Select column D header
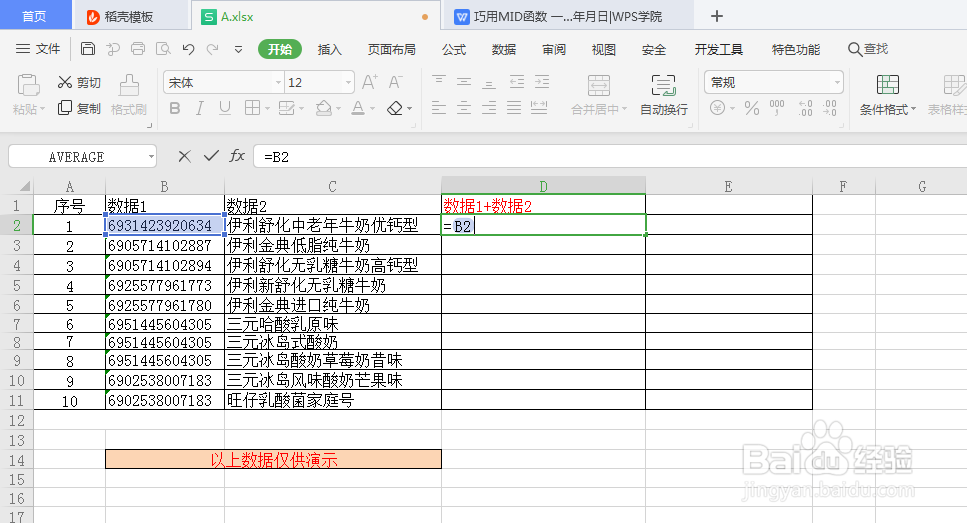 tap(543, 186)
